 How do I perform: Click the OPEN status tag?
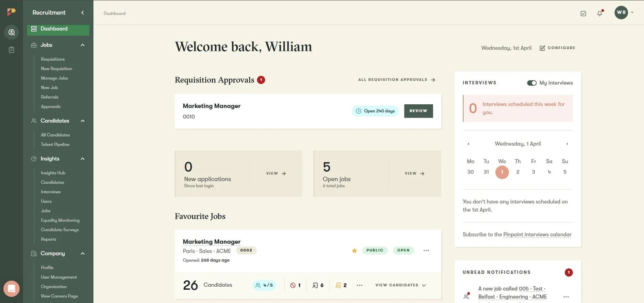tap(404, 251)
